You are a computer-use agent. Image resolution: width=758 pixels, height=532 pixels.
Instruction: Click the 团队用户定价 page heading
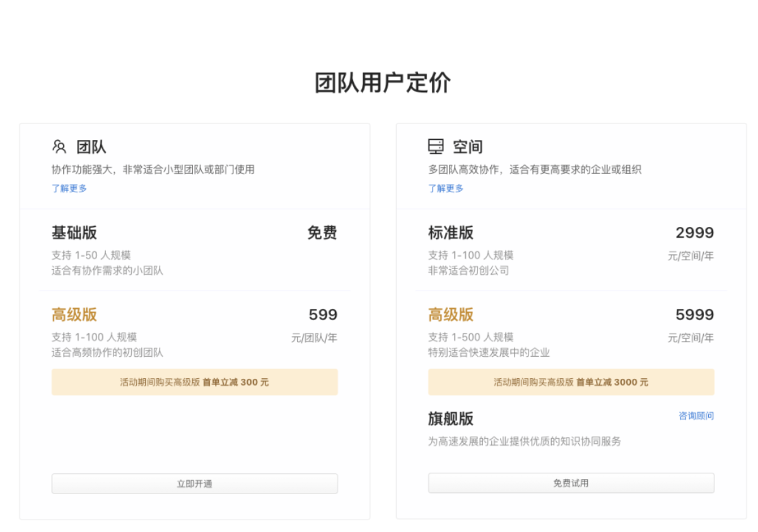point(383,83)
